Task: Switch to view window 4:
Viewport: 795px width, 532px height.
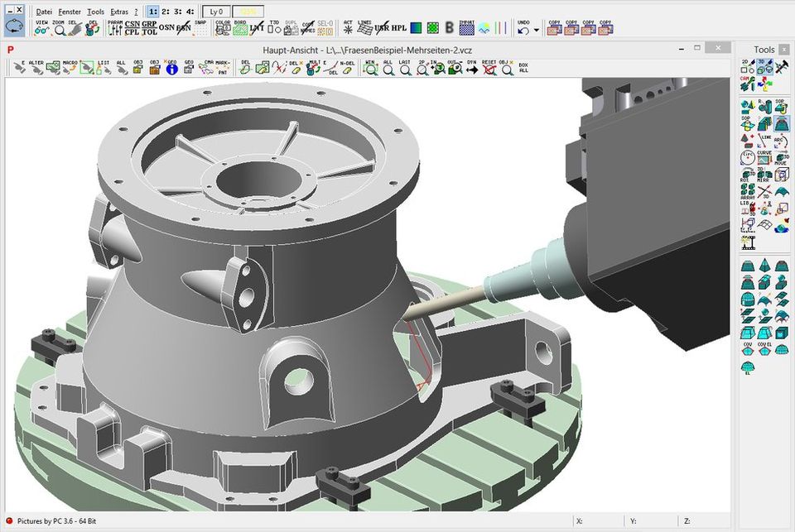Action: (190, 11)
